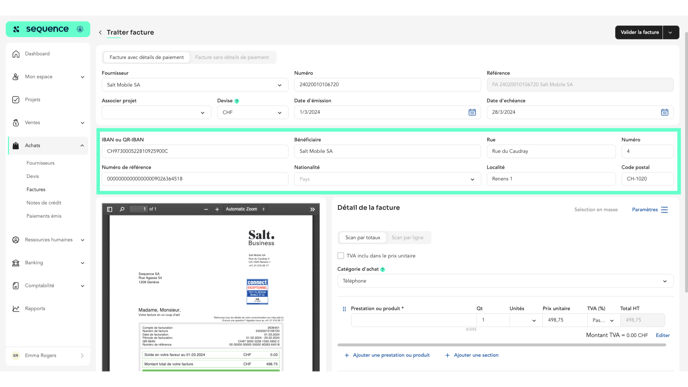The image size is (688, 387).
Task: Open Paiements émis in the sidebar
Action: pyautogui.click(x=44, y=216)
